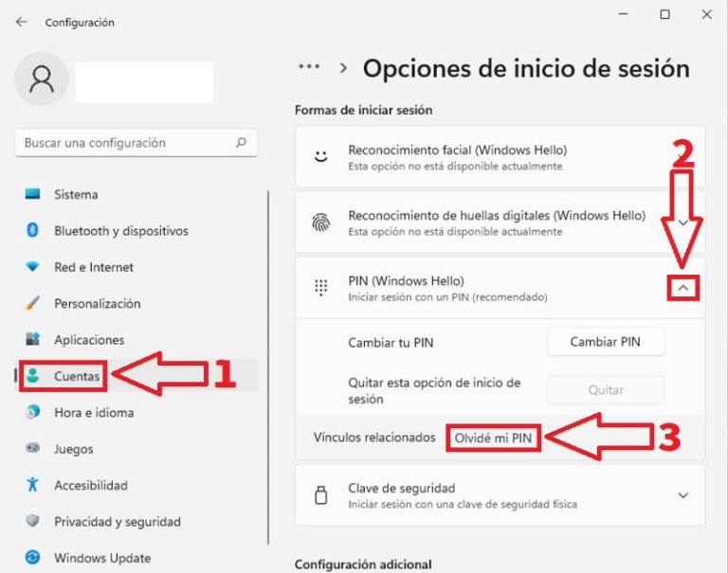
Task: Click the facial recognition smiley icon
Action: [320, 156]
